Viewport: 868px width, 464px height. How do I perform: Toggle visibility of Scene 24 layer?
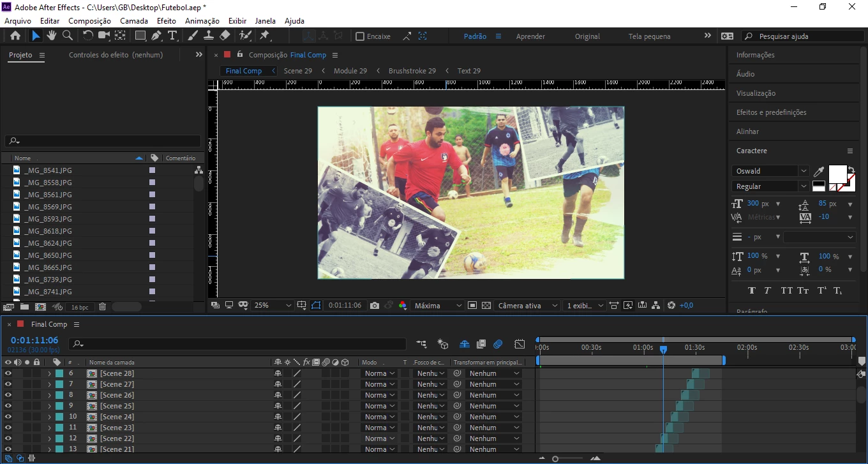tap(8, 417)
